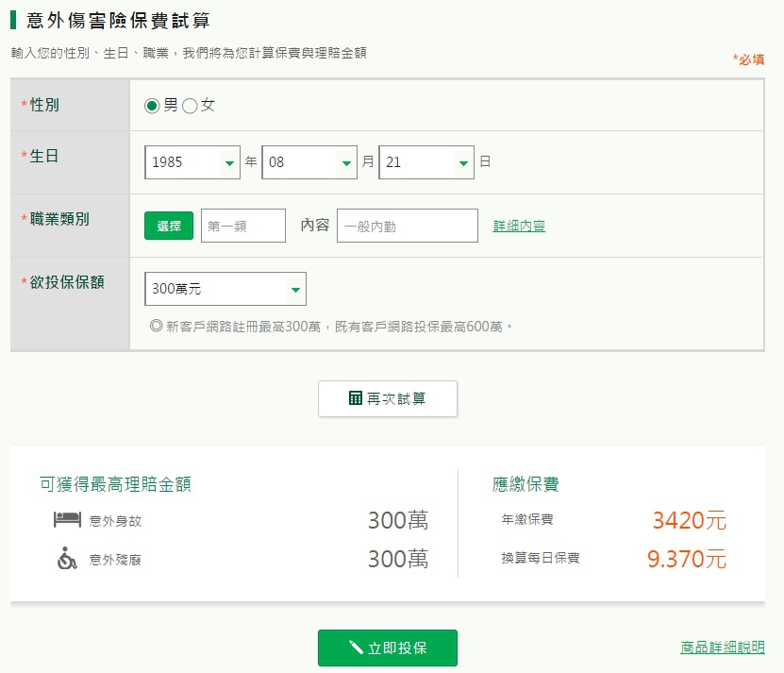
Task: Open the 詳細內容 link
Action: tap(519, 227)
